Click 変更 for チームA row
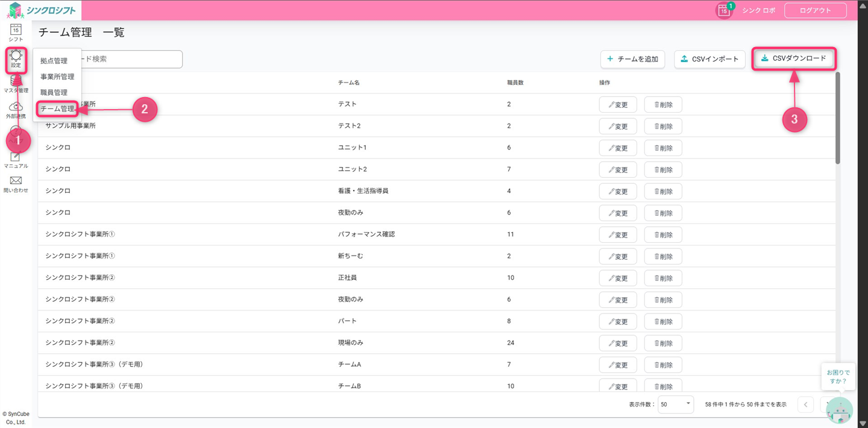This screenshot has width=868, height=428. coord(618,365)
